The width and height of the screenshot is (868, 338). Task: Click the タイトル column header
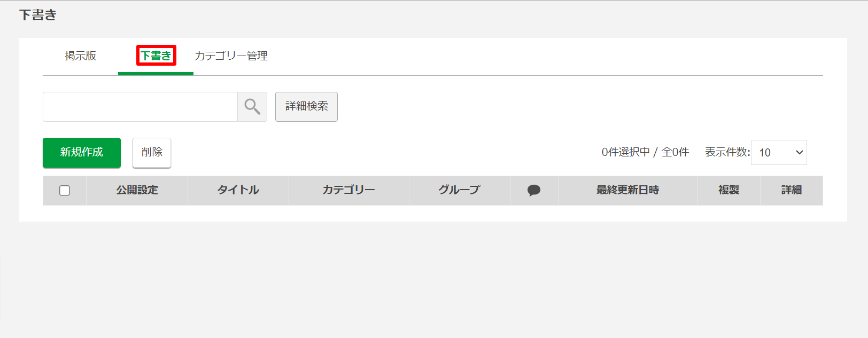[x=238, y=190]
